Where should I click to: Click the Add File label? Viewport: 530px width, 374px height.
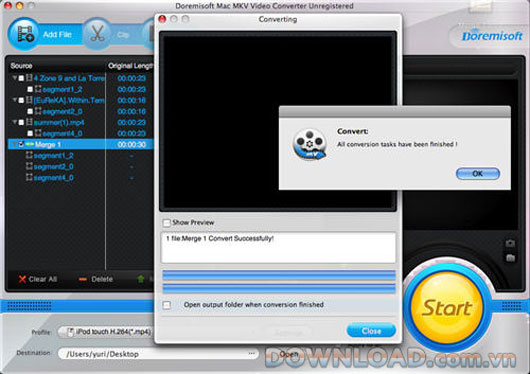point(57,34)
